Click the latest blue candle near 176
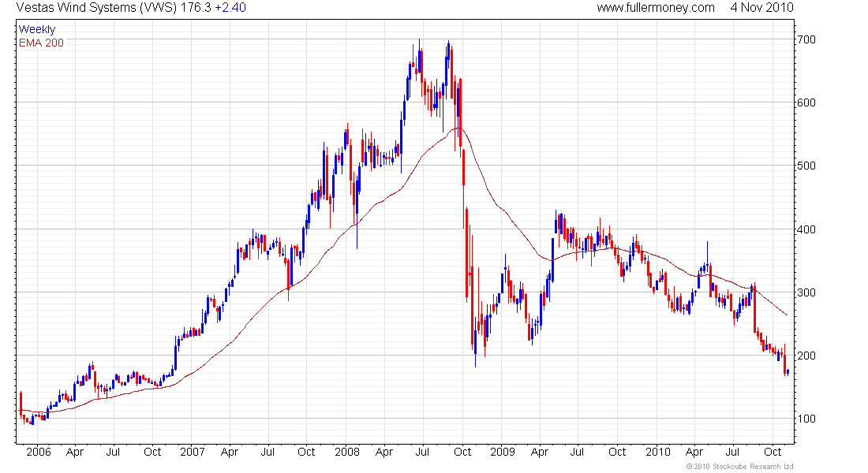Image resolution: width=868 pixels, height=473 pixels. [x=788, y=372]
